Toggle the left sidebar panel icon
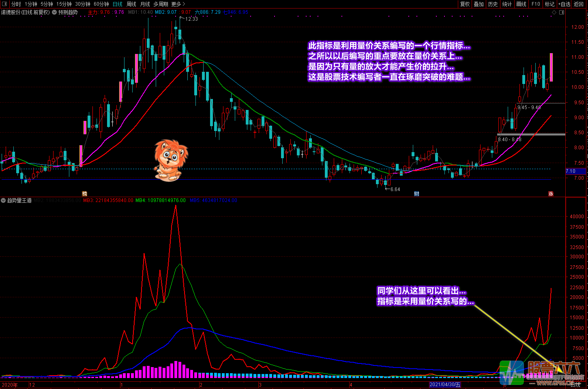 pos(4,4)
